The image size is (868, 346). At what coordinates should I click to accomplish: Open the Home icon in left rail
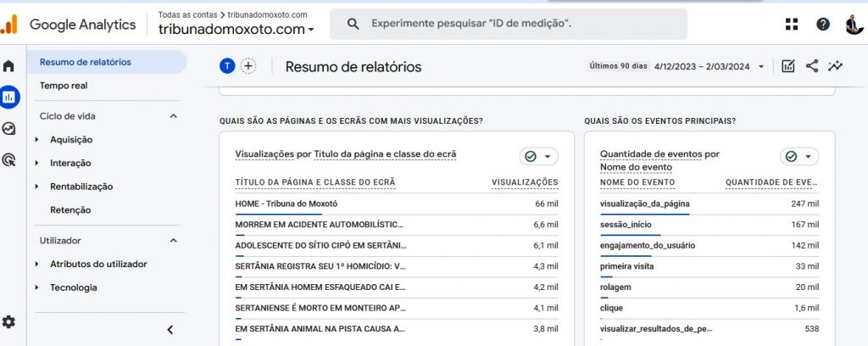(9, 66)
